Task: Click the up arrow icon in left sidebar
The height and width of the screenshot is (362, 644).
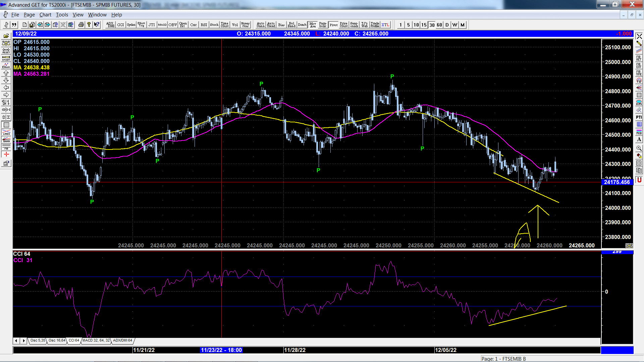Action: pyautogui.click(x=6, y=73)
